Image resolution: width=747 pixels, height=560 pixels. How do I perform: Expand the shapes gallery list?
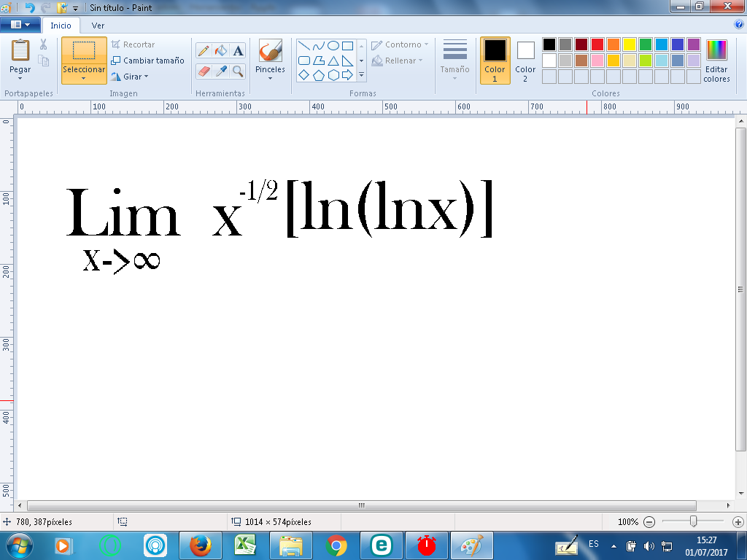tap(361, 75)
